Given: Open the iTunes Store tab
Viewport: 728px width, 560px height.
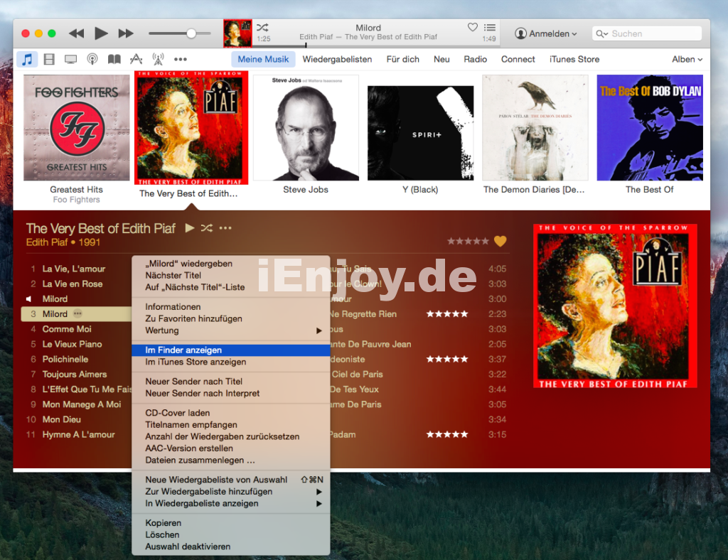Looking at the screenshot, I should 574,59.
